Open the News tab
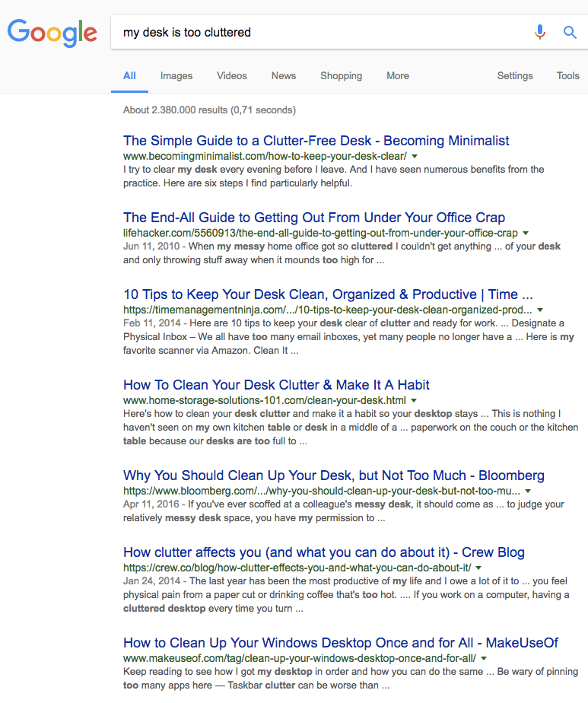This screenshot has width=588, height=703. [x=284, y=76]
